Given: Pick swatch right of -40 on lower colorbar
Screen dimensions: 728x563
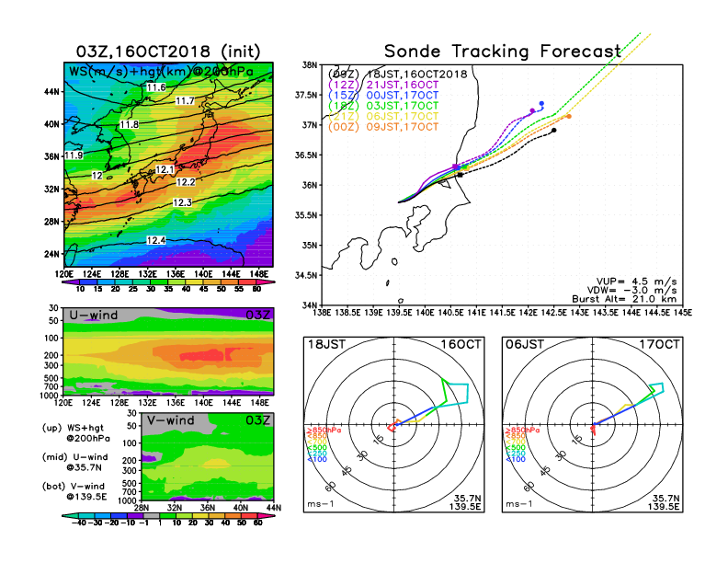Looking at the screenshot, I should [x=86, y=515].
